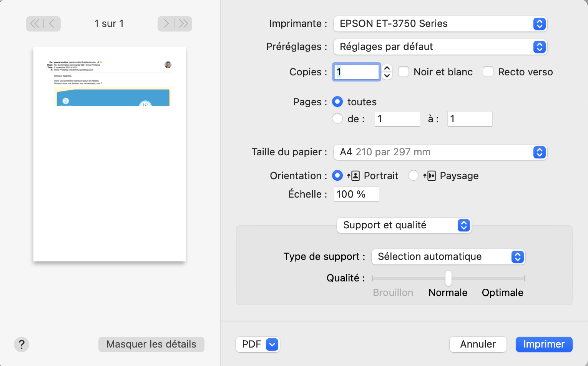Enable the Noir et blanc checkbox
588x366 pixels.
pyautogui.click(x=404, y=72)
